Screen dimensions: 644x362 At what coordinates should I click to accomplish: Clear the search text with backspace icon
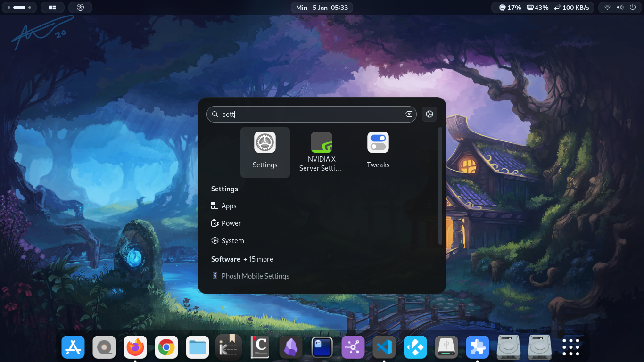coord(408,114)
